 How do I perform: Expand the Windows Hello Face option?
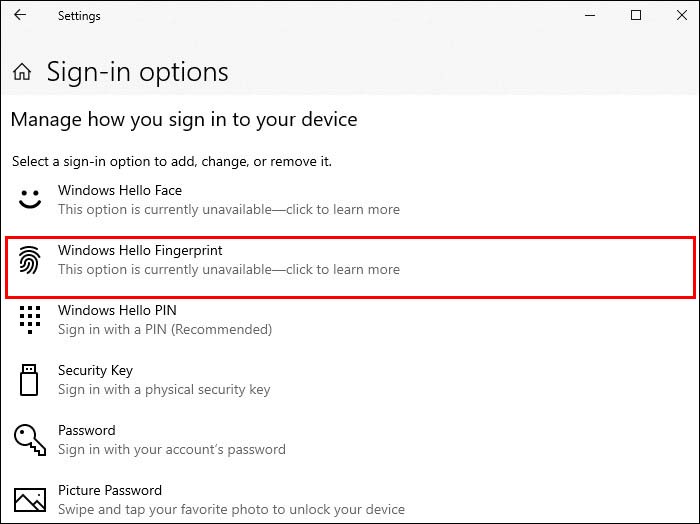coord(120,190)
